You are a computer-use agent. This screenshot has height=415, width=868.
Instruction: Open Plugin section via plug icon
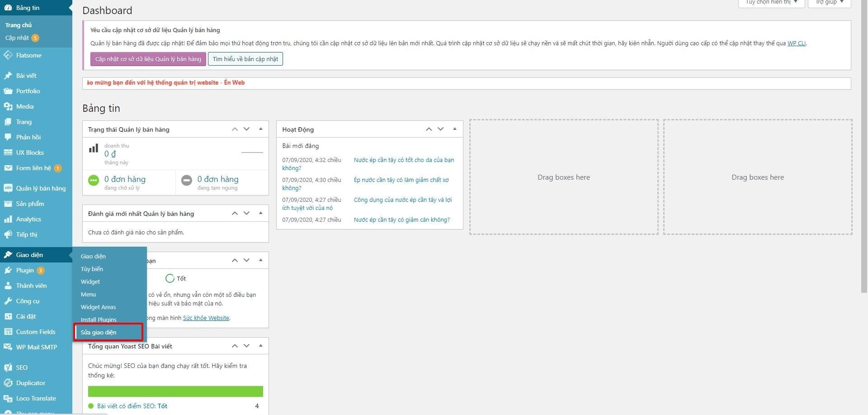[x=8, y=270]
